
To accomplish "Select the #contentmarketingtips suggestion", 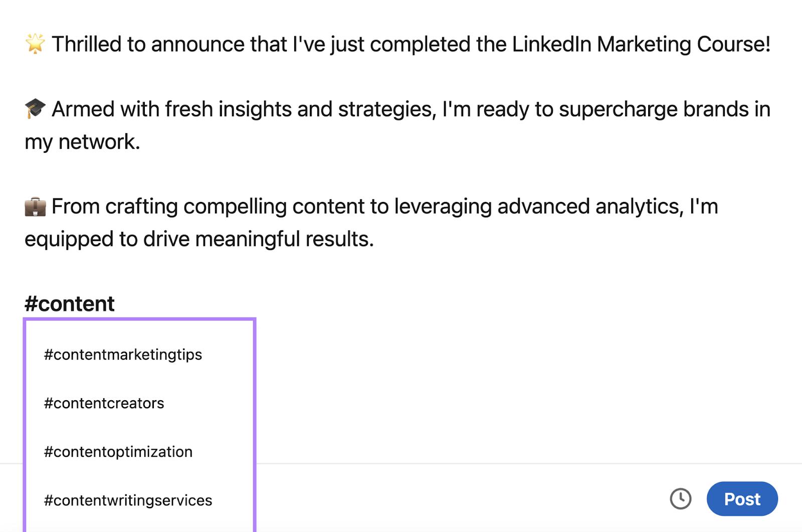I will click(122, 355).
